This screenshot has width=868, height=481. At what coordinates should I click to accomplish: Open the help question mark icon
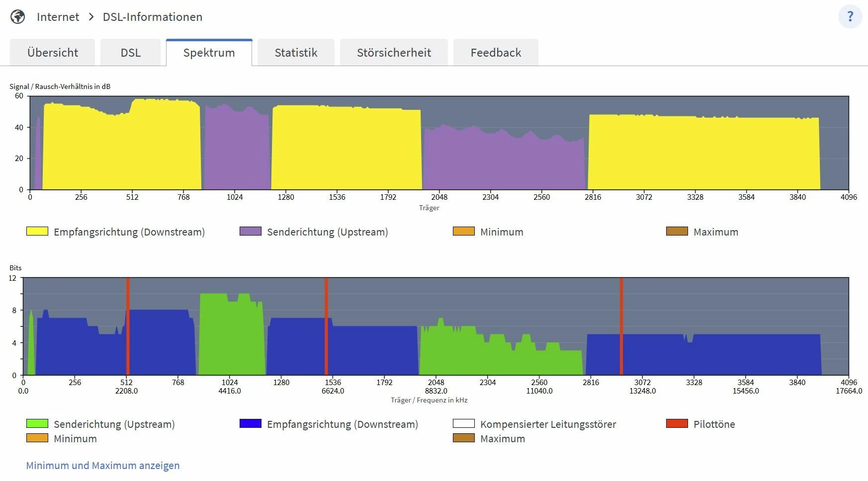click(850, 17)
